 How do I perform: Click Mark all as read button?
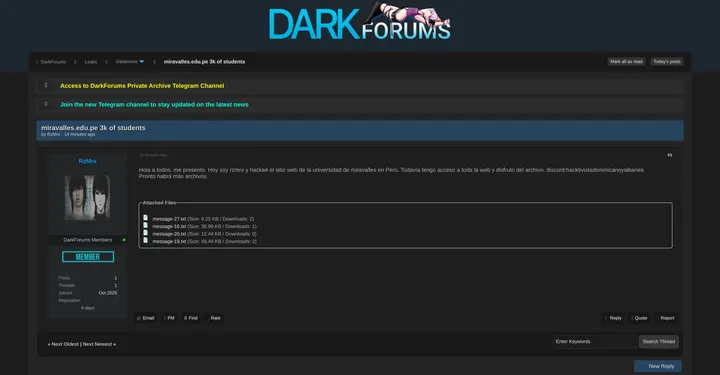[x=626, y=62]
